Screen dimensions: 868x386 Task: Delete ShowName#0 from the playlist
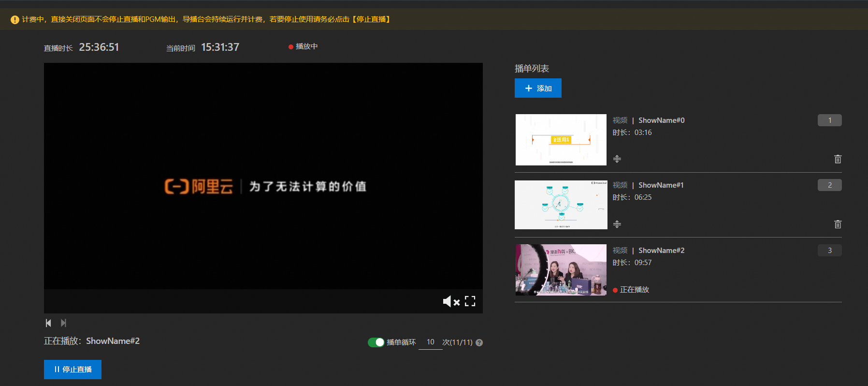tap(838, 159)
